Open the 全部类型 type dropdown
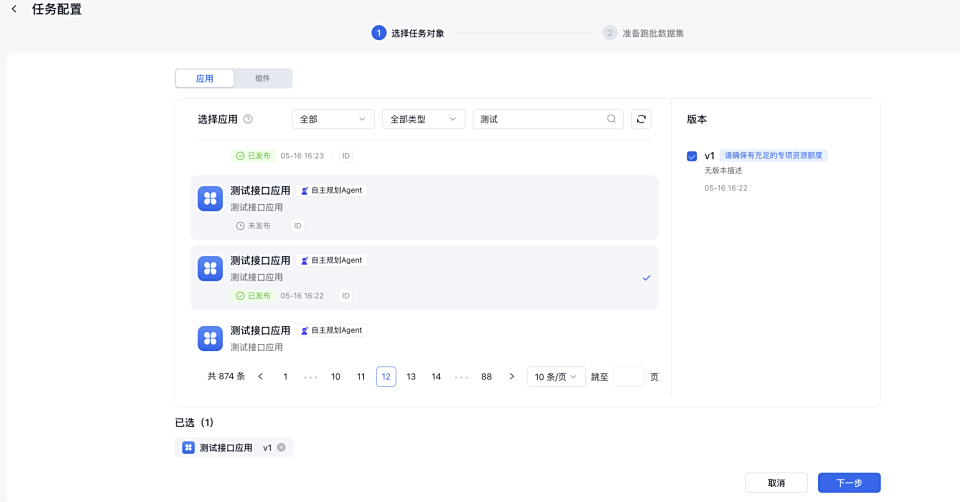Image resolution: width=960 pixels, height=502 pixels. click(x=423, y=119)
